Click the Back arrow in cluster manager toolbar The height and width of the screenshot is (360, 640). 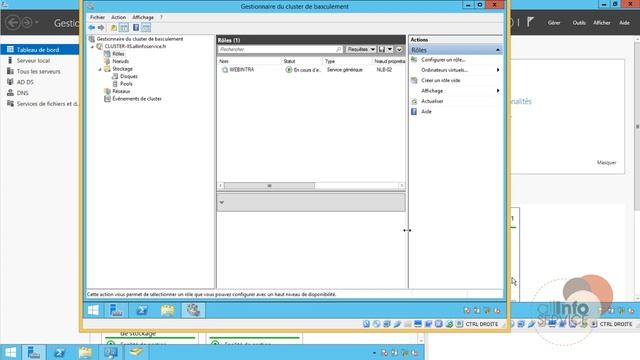[x=91, y=27]
